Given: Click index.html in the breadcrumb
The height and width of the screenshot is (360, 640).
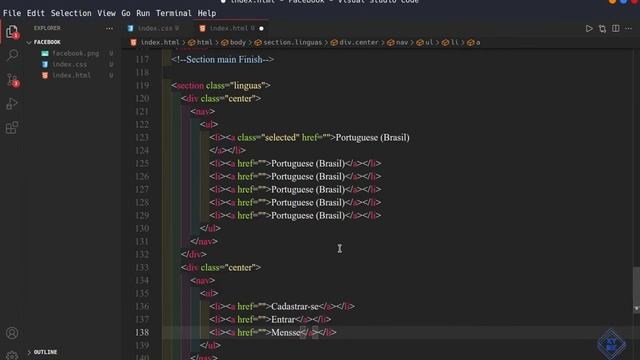Looking at the screenshot, I should click(x=160, y=42).
